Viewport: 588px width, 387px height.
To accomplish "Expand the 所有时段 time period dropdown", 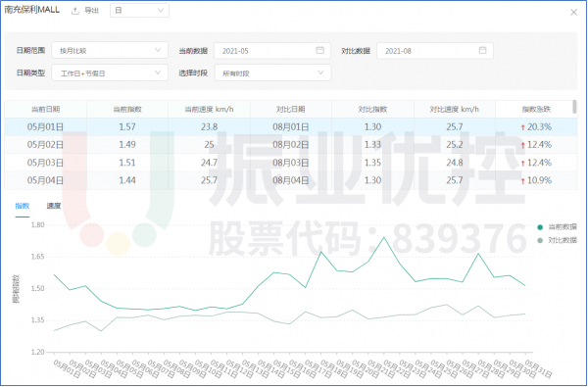I will tap(272, 73).
